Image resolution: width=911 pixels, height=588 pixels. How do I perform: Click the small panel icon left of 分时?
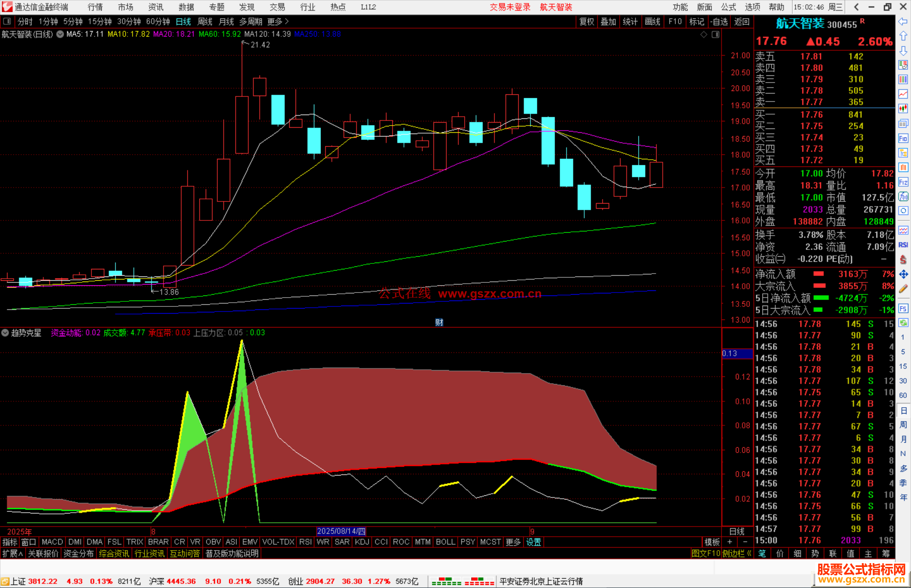(x=7, y=21)
